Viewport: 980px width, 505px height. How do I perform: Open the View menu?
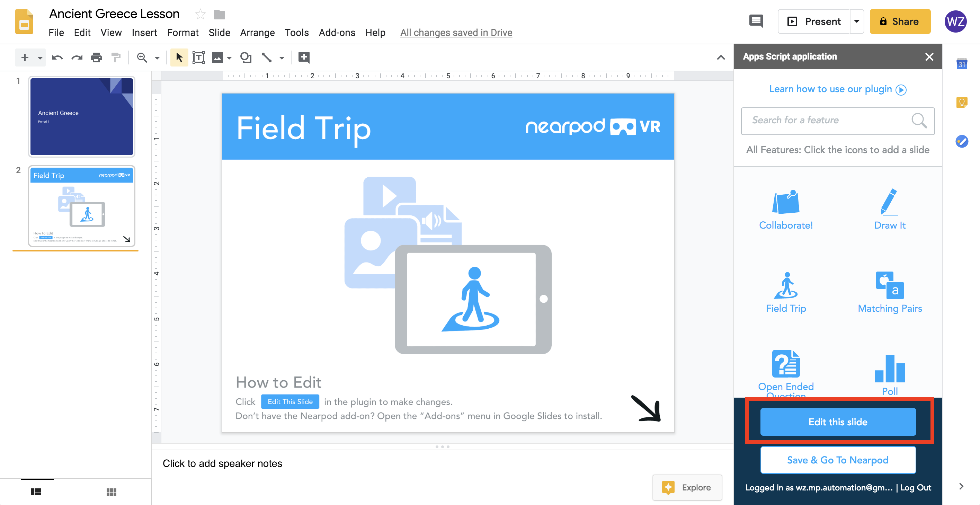(111, 33)
